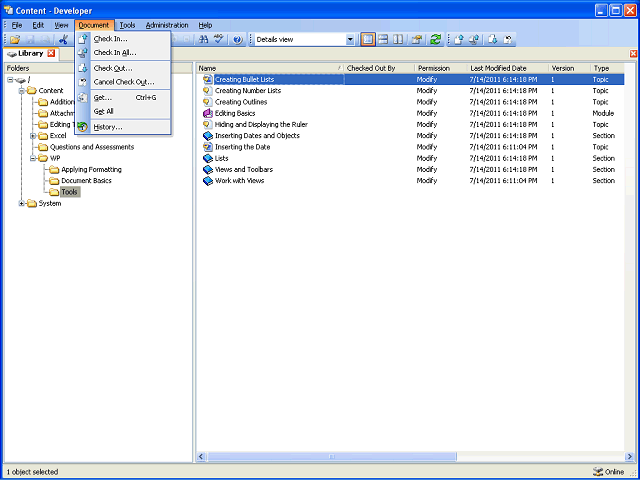Image resolution: width=640 pixels, height=480 pixels.
Task: Click the grayed-out Save toolbar icon
Action: (x=31, y=40)
